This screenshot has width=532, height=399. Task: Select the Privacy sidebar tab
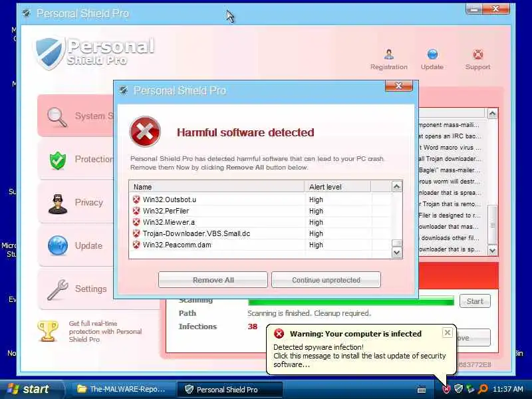pyautogui.click(x=76, y=203)
